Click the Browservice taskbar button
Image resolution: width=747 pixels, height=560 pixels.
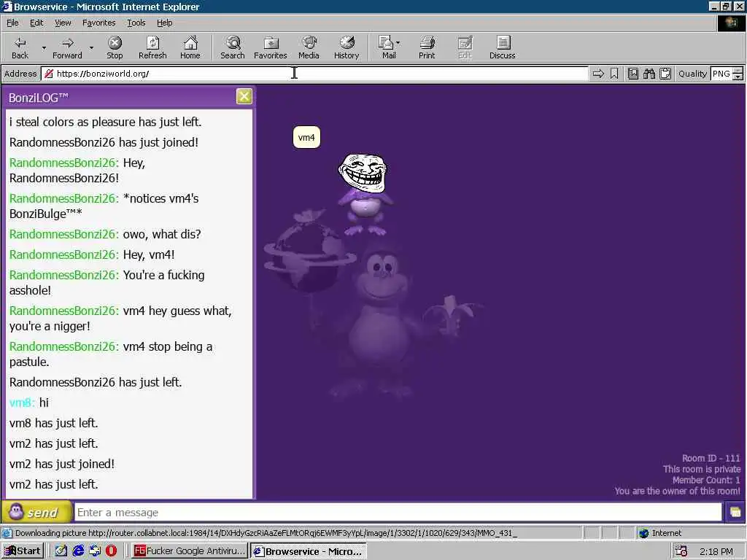pyautogui.click(x=309, y=551)
